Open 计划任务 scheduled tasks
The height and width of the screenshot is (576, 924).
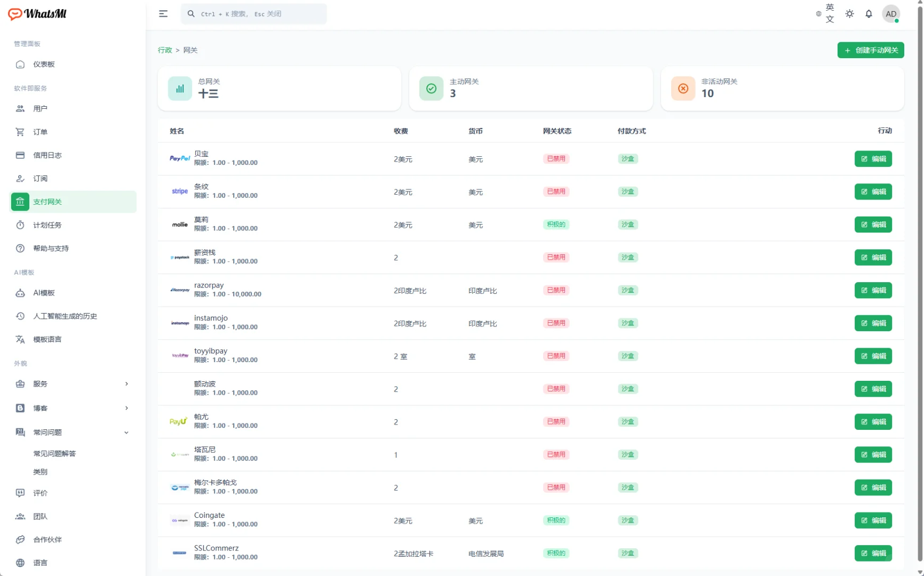73,225
